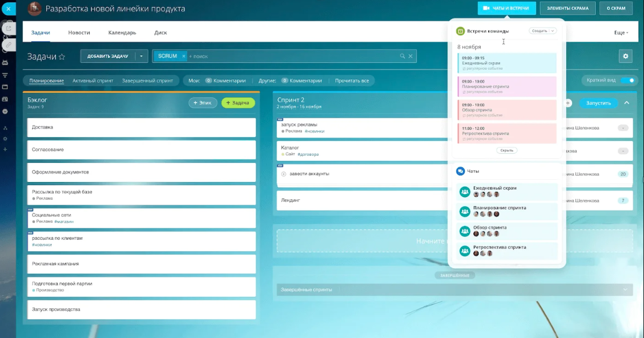Switch to the Задачи tab
Viewport: 644px width, 338px height.
coord(41,33)
